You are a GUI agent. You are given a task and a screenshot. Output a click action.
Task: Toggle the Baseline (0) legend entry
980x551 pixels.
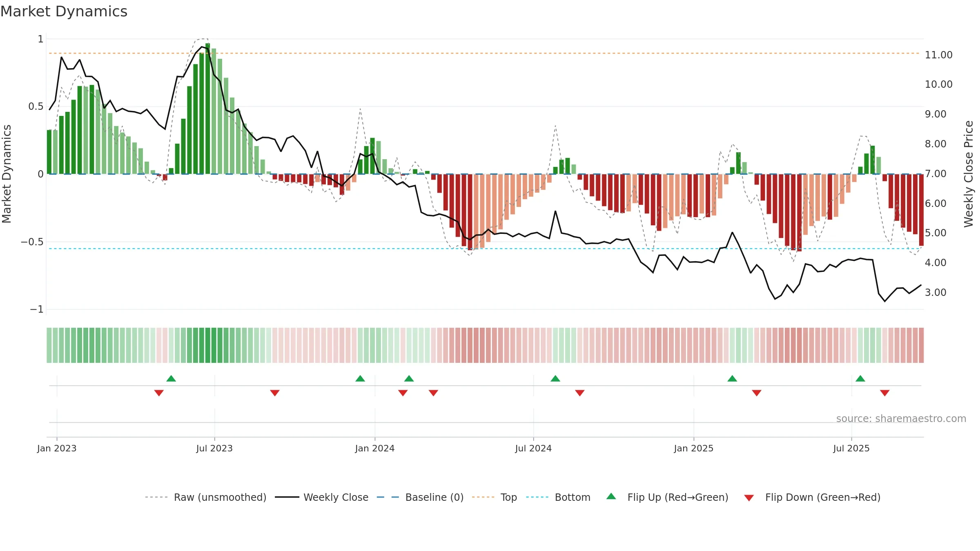pos(420,497)
